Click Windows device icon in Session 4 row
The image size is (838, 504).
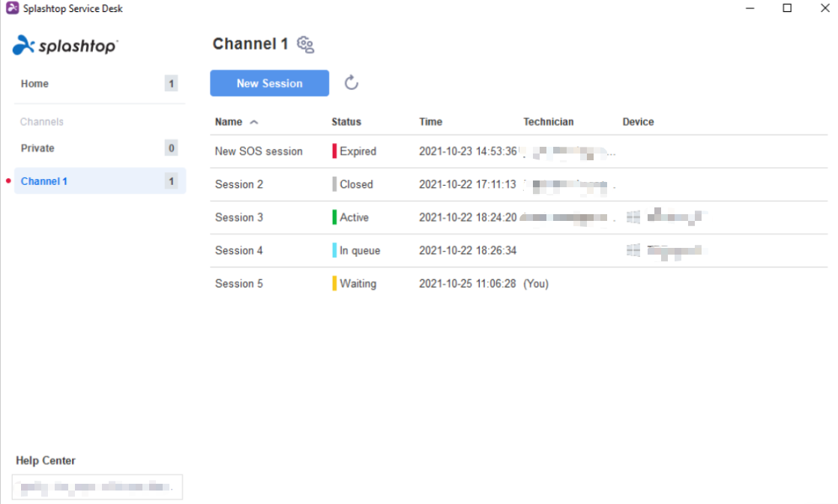tap(633, 250)
